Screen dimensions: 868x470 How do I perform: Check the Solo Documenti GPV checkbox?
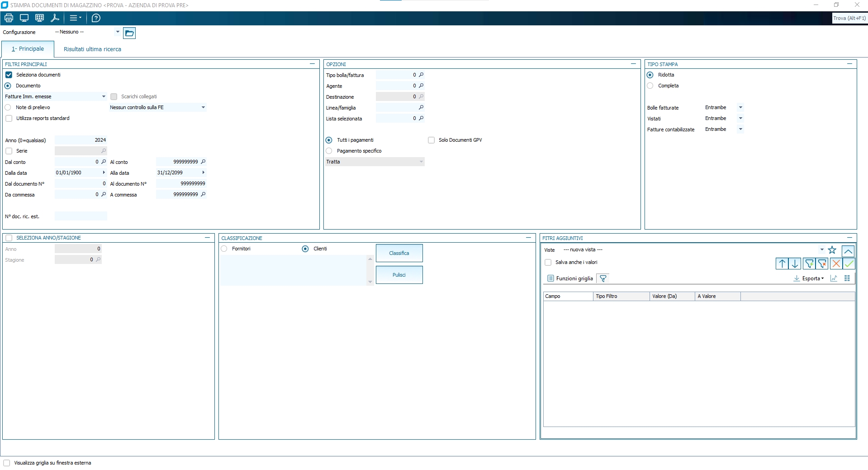(x=432, y=140)
